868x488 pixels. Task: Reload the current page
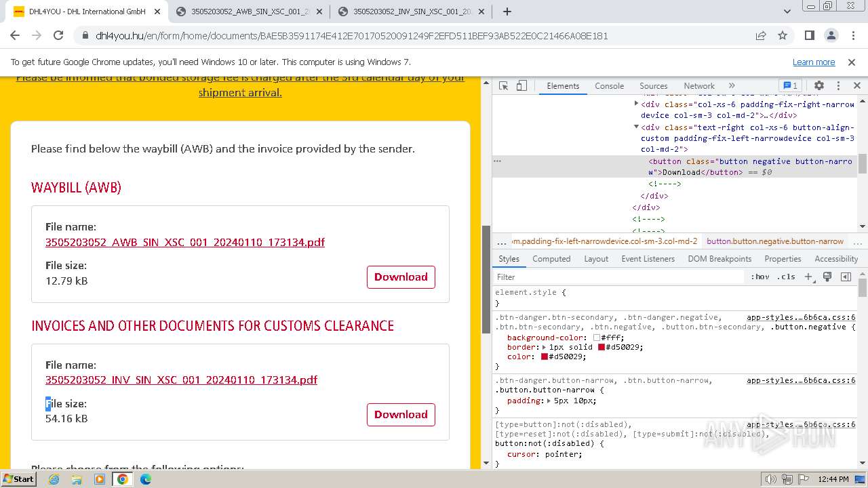pos(58,35)
